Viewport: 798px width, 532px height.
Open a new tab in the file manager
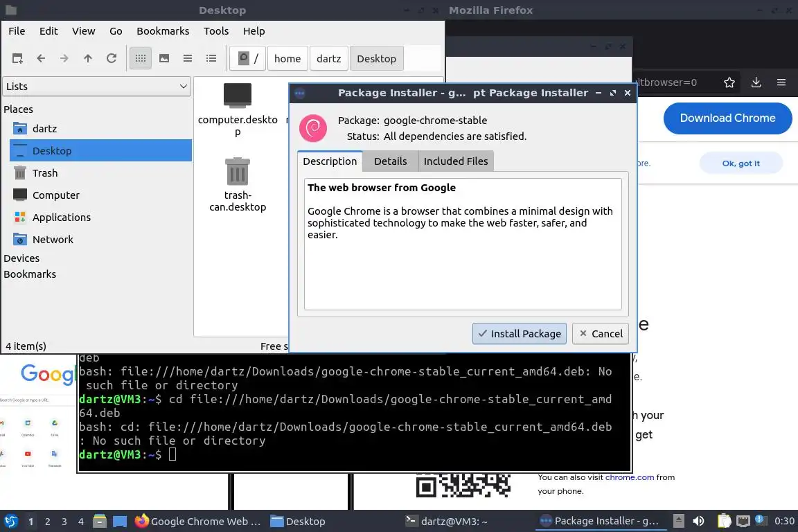coord(17,59)
